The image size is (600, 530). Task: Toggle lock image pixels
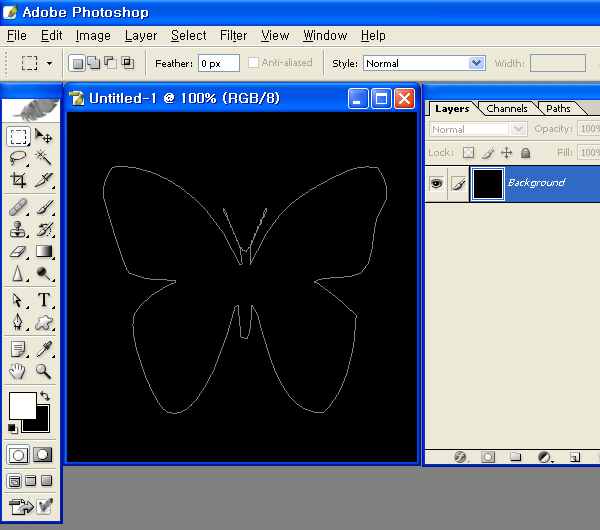(488, 153)
